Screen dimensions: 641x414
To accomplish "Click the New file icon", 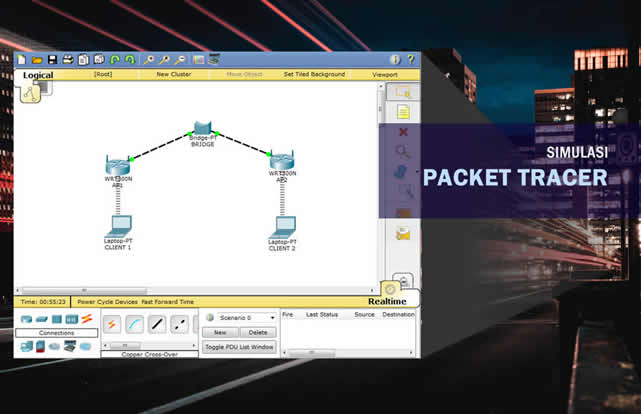I will pyautogui.click(x=22, y=60).
